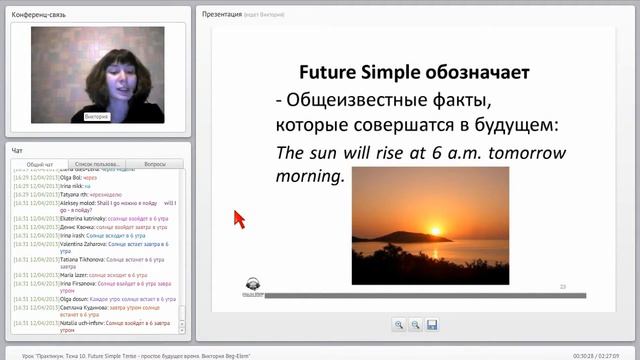The image size is (640, 360).
Task: Open the Вопросы tab in chat
Action: pos(155,164)
